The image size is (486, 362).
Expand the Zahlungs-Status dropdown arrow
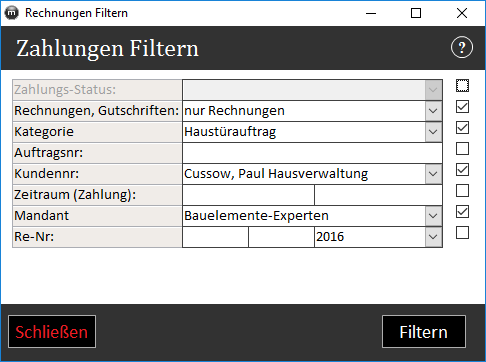(x=433, y=90)
